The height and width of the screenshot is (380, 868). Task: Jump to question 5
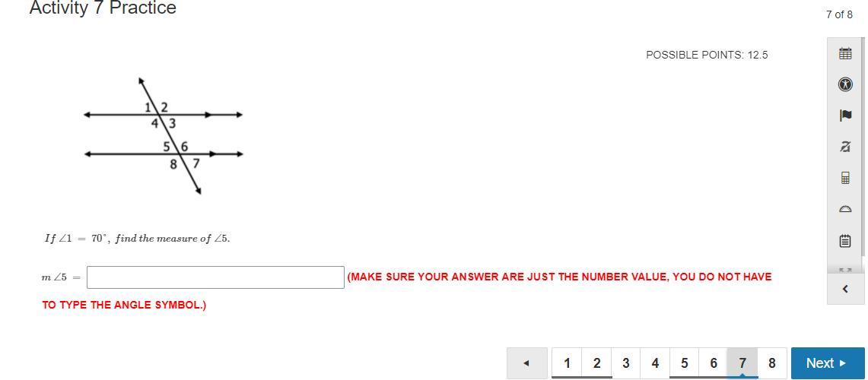click(684, 363)
